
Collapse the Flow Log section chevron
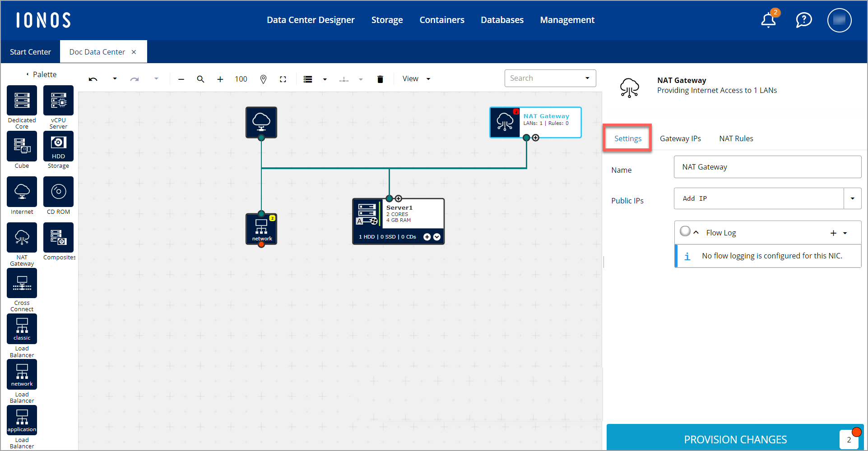696,233
